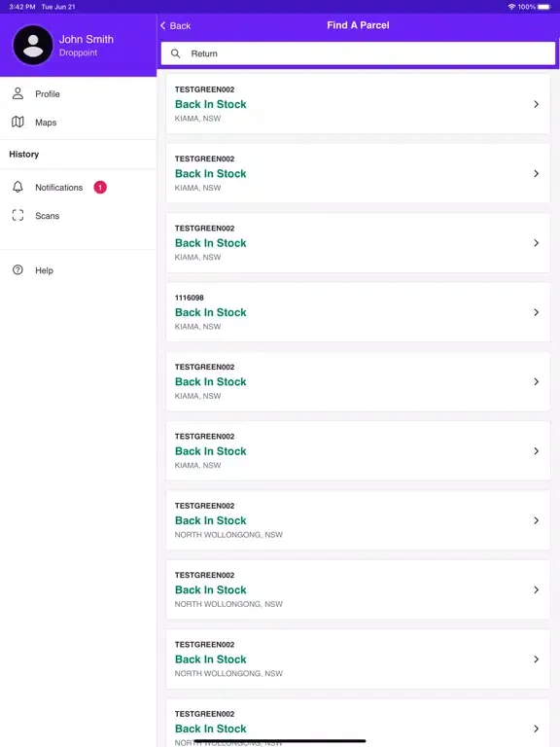Click the Profile person icon
This screenshot has width=560, height=747.
pyautogui.click(x=17, y=93)
